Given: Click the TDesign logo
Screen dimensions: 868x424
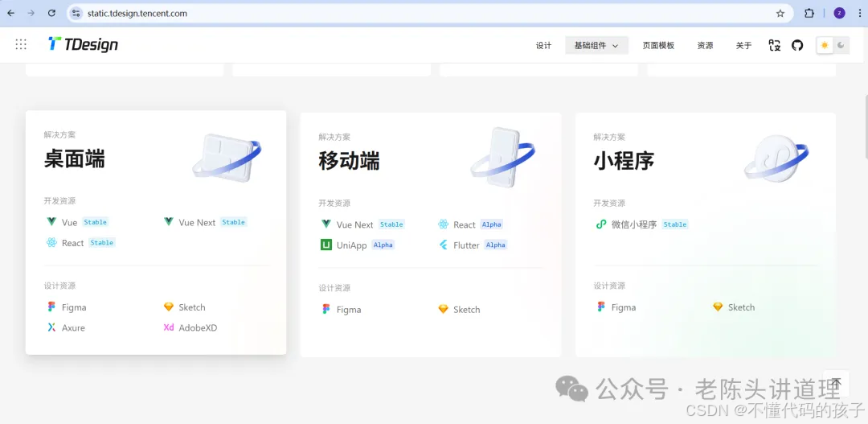Looking at the screenshot, I should pyautogui.click(x=83, y=44).
